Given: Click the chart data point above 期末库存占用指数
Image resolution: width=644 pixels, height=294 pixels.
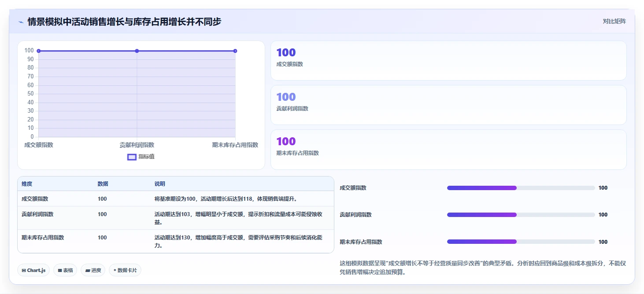Looking at the screenshot, I should [235, 51].
